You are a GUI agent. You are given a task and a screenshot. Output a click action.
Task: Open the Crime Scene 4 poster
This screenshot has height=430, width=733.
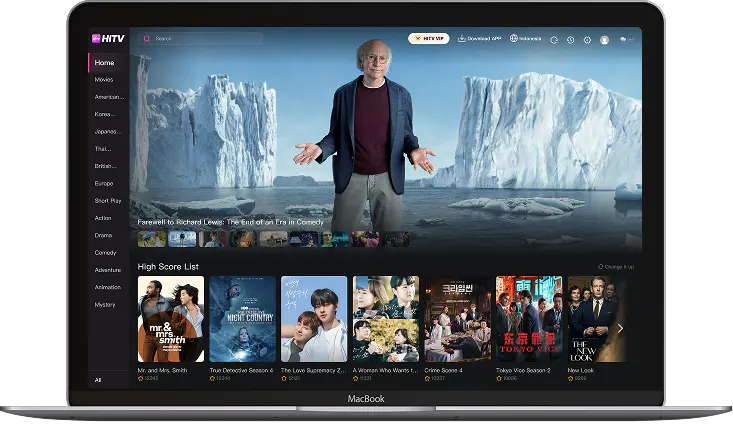(x=458, y=319)
